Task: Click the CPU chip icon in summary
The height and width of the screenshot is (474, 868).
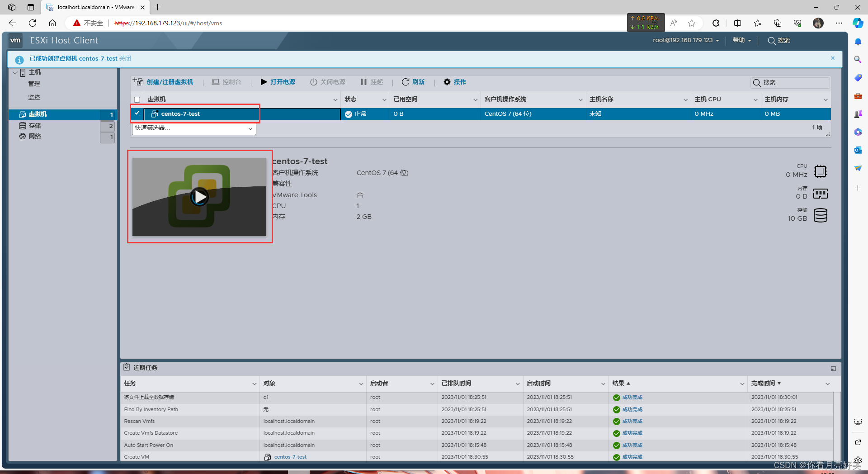Action: click(821, 171)
